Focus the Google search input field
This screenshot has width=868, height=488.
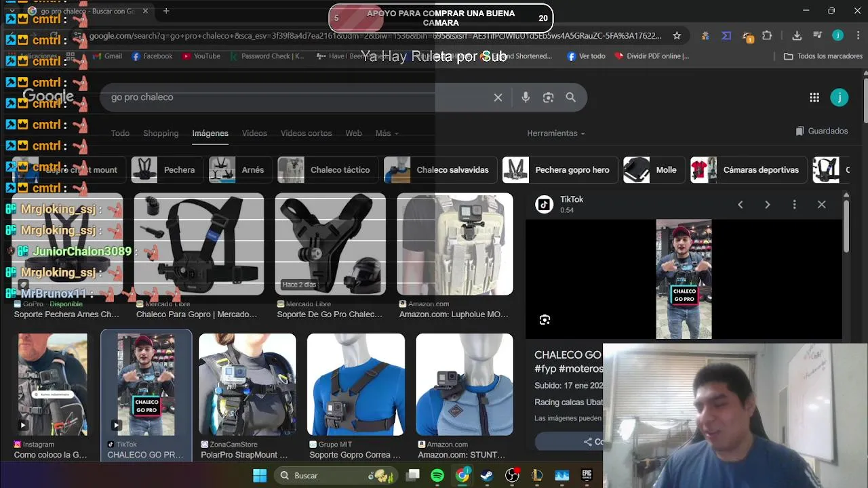pyautogui.click(x=298, y=98)
